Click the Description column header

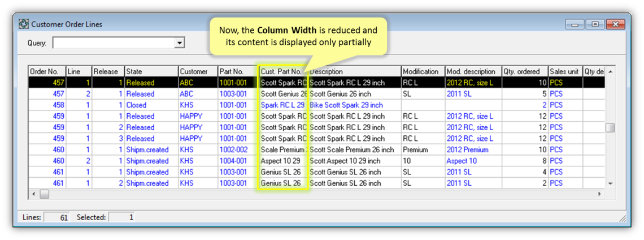coord(355,72)
